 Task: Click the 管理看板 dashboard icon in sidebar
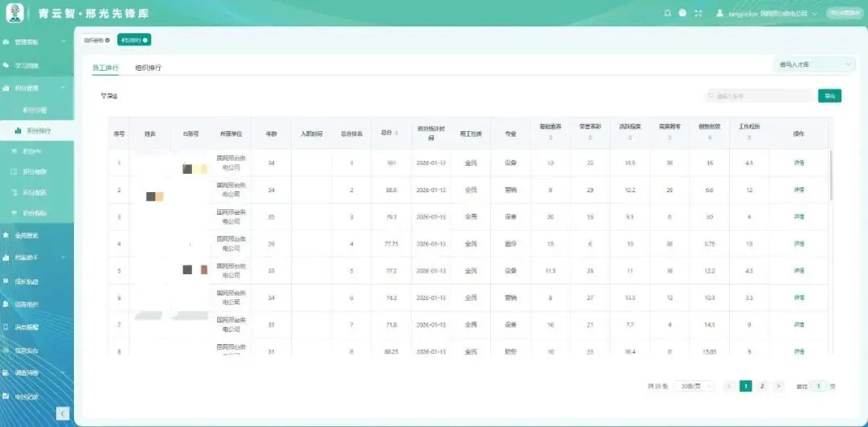click(x=6, y=42)
